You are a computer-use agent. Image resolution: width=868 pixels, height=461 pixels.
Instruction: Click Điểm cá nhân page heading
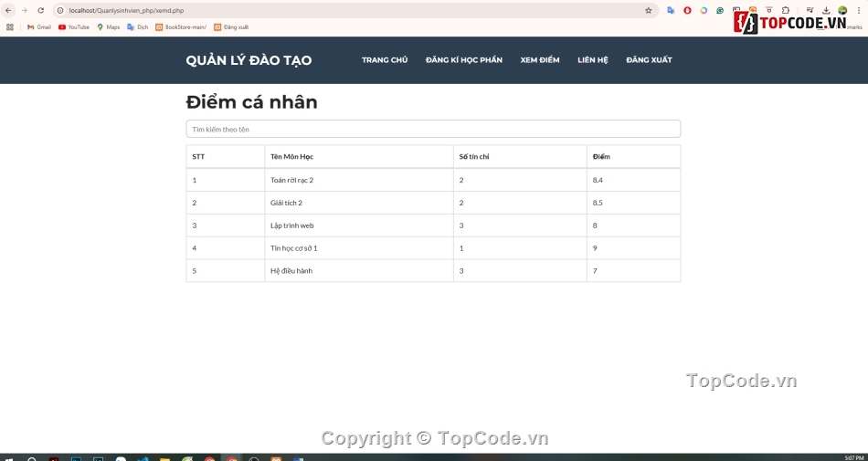click(x=251, y=102)
